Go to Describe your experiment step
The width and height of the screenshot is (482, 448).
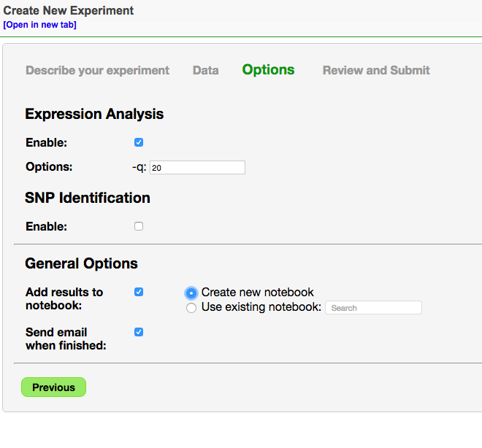point(97,70)
